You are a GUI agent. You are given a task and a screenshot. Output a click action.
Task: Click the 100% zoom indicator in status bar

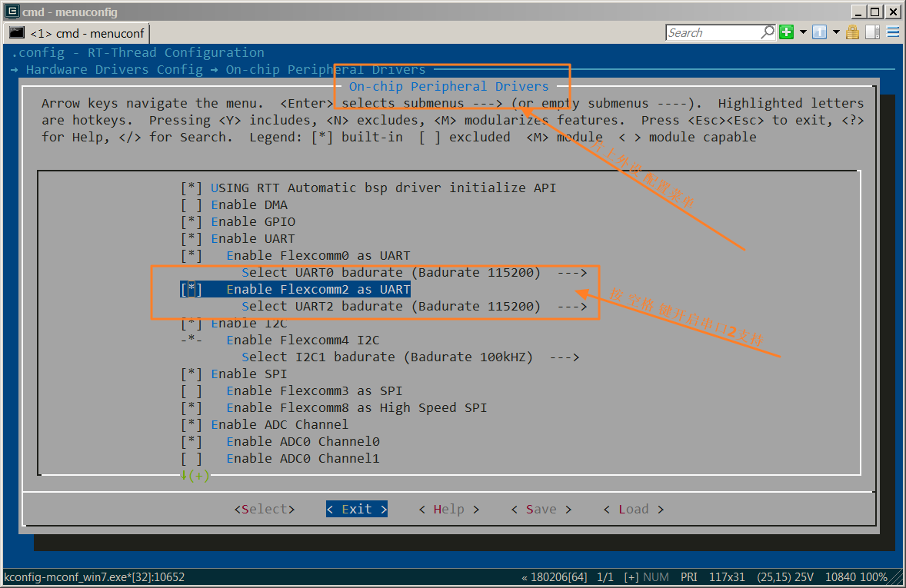pos(874,577)
